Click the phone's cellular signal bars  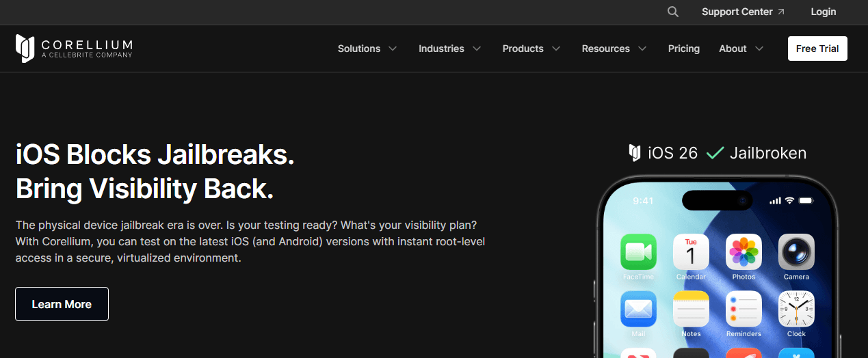tap(775, 201)
